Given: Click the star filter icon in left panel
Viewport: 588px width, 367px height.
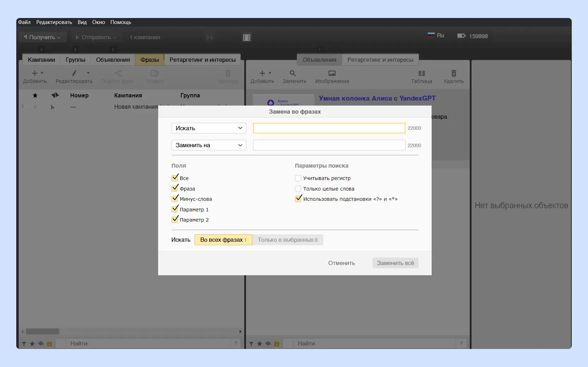Looking at the screenshot, I should (x=32, y=344).
